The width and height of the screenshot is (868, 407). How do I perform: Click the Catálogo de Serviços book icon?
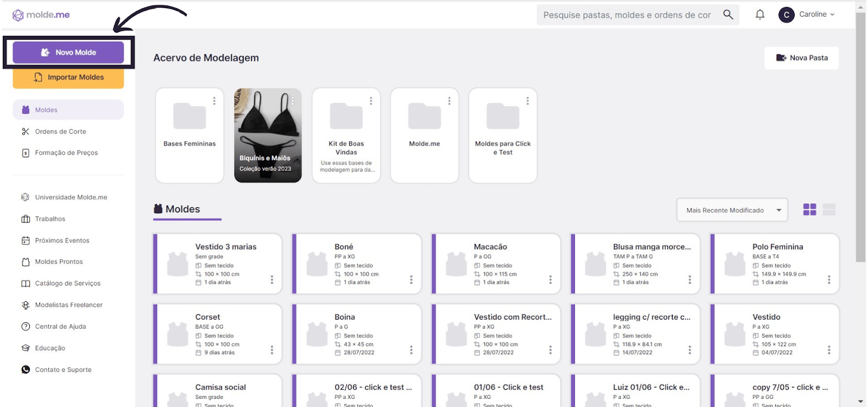tap(25, 283)
